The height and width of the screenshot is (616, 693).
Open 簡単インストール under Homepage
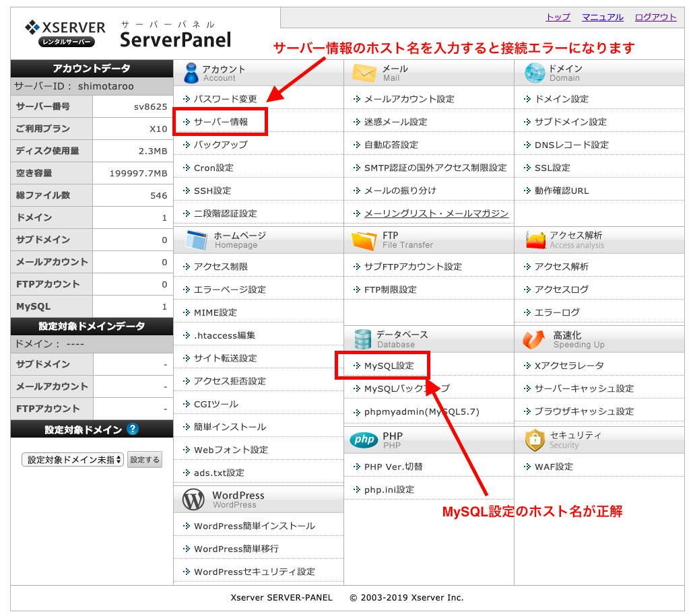230,427
